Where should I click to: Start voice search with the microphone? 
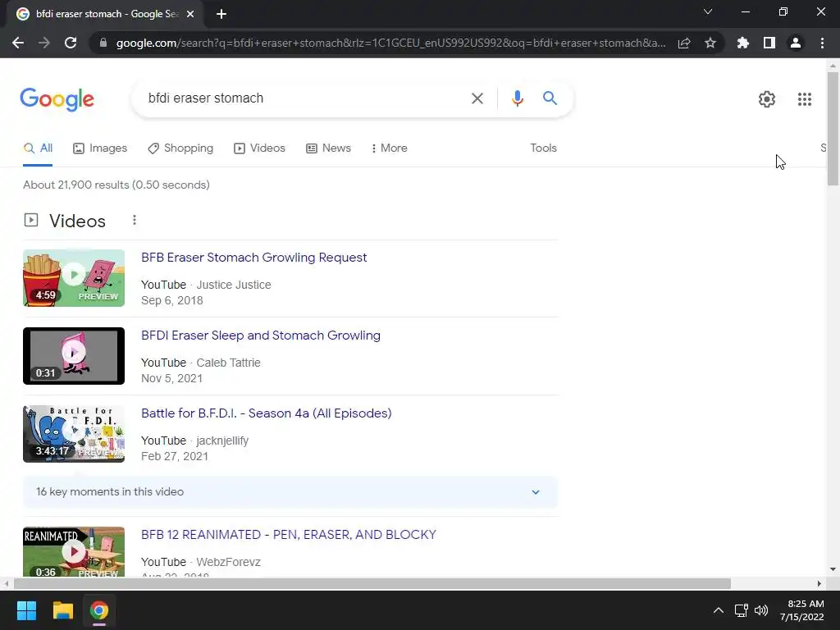tap(517, 98)
